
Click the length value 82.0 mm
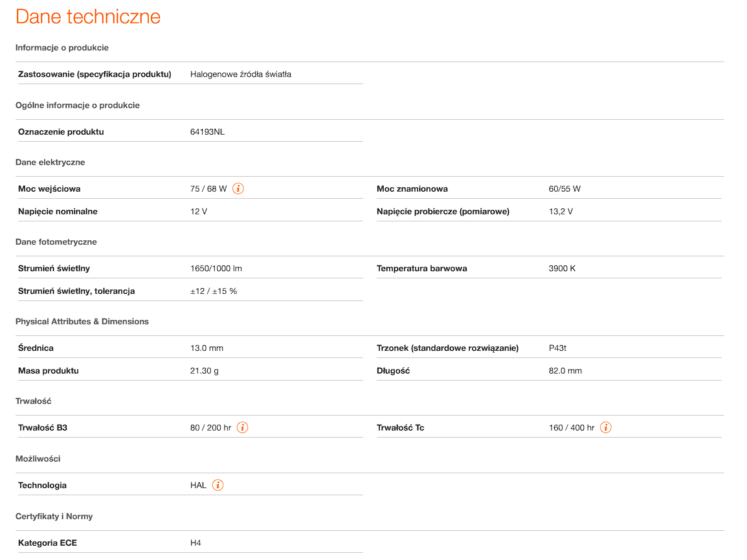click(x=565, y=371)
